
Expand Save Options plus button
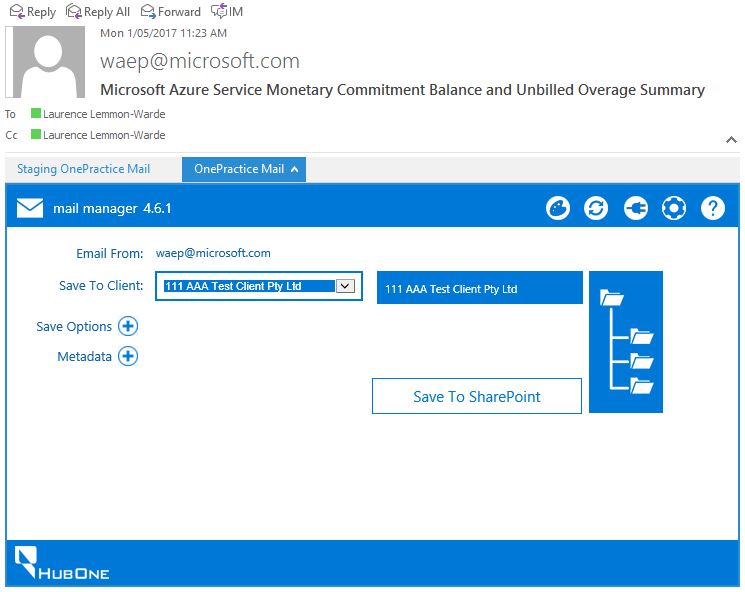[x=128, y=326]
